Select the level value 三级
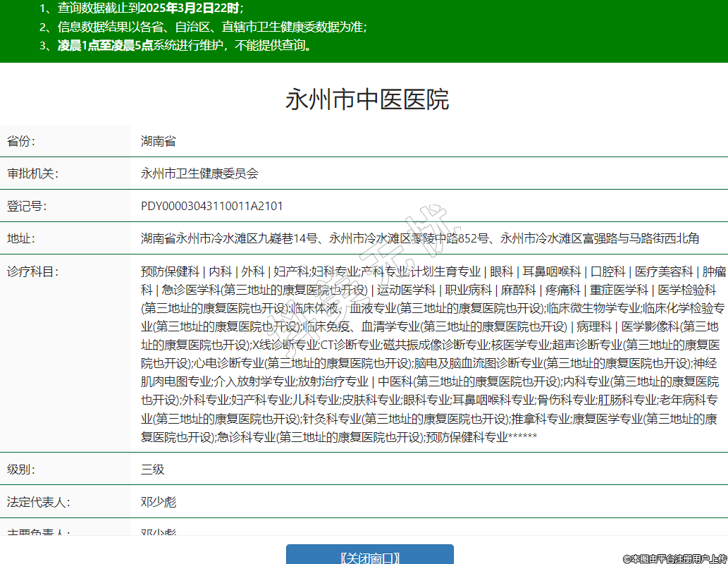 coord(152,469)
